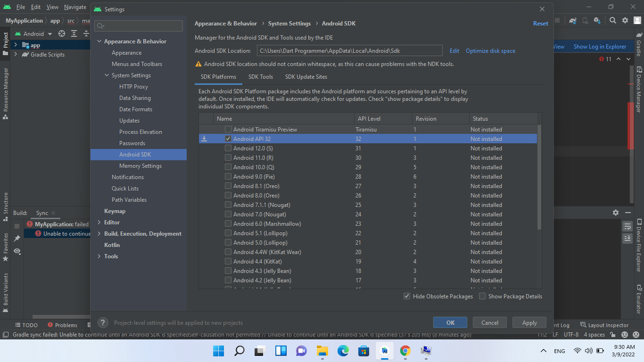
Task: Click the Cancel button
Action: [489, 322]
